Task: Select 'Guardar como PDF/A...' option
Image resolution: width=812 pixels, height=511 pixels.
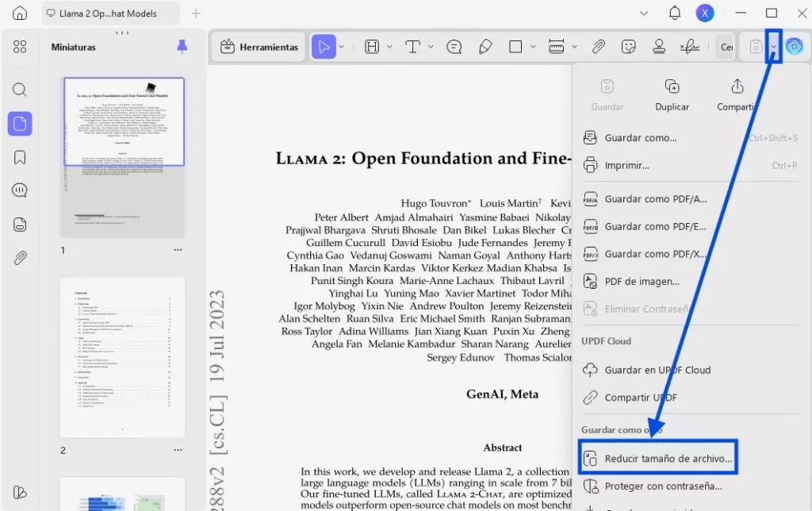Action: 655,199
